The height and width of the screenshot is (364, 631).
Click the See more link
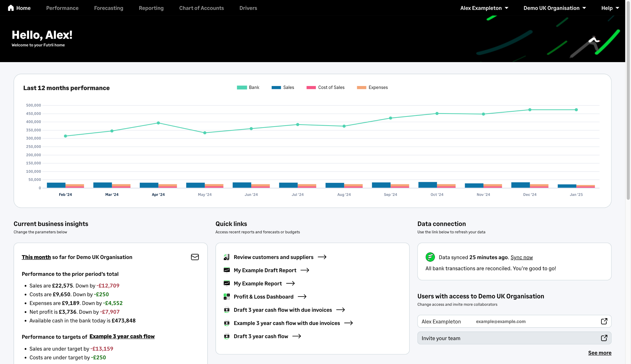click(x=599, y=353)
